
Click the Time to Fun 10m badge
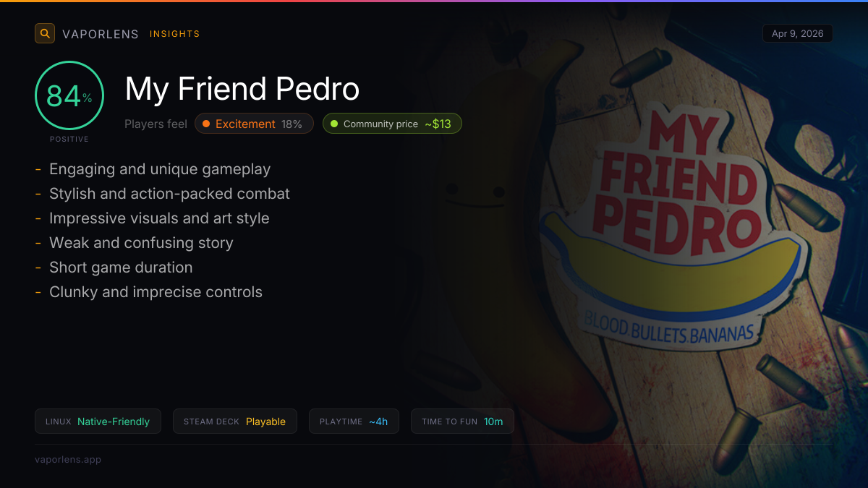point(462,421)
